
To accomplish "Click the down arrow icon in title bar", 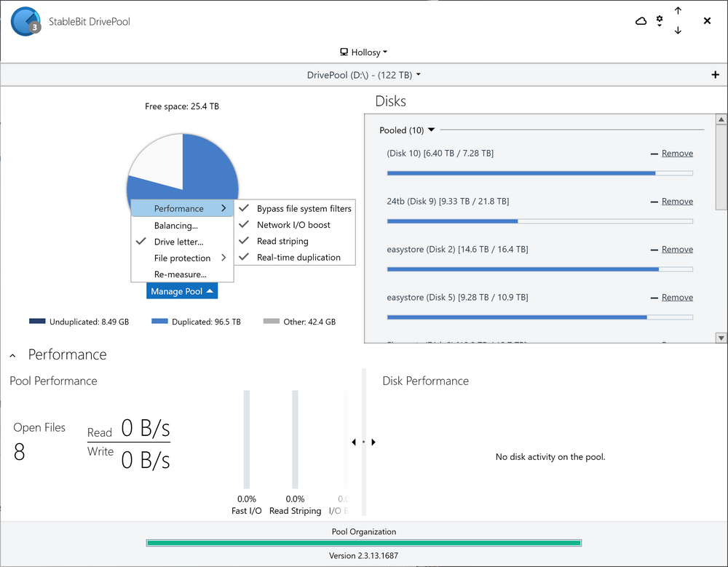I will (x=678, y=31).
